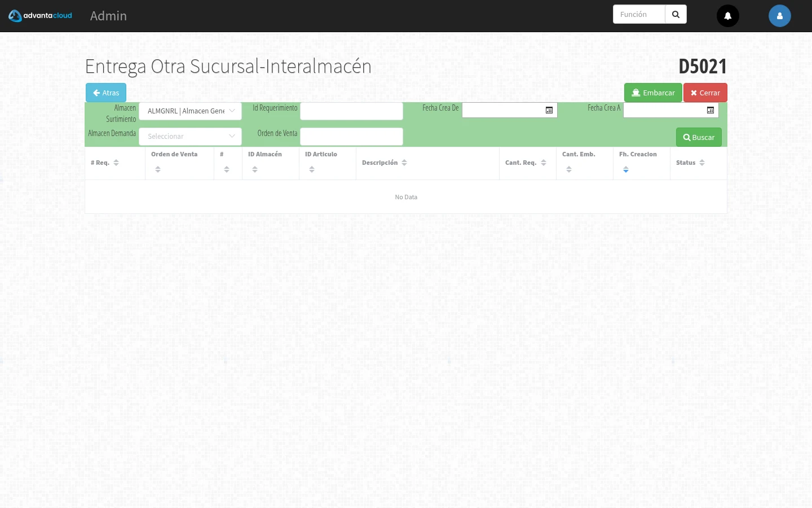Open the Almacen Surtimiento dropdown
This screenshot has width=812, height=508.
(x=191, y=111)
